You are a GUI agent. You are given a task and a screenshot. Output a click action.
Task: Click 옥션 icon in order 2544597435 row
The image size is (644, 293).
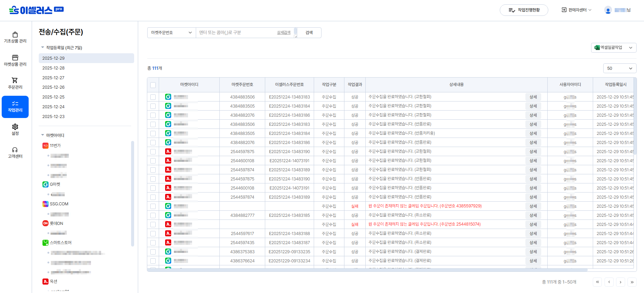coord(168,242)
